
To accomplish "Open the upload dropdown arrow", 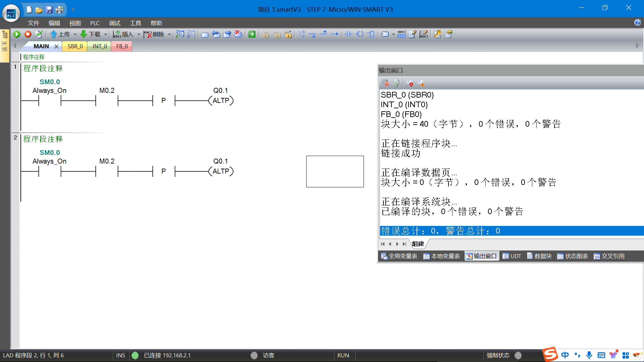I will coord(75,35).
